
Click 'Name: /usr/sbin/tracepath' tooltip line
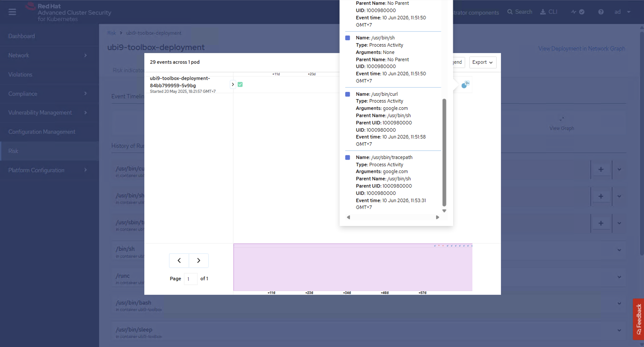pos(384,157)
